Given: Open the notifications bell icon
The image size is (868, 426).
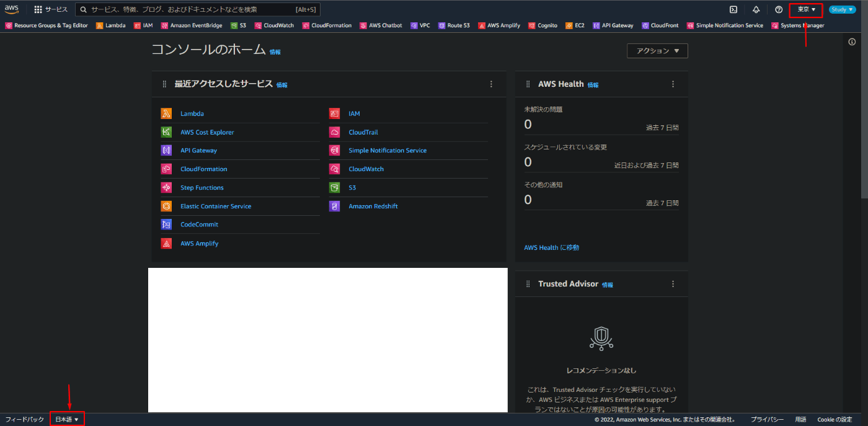Looking at the screenshot, I should pyautogui.click(x=756, y=9).
